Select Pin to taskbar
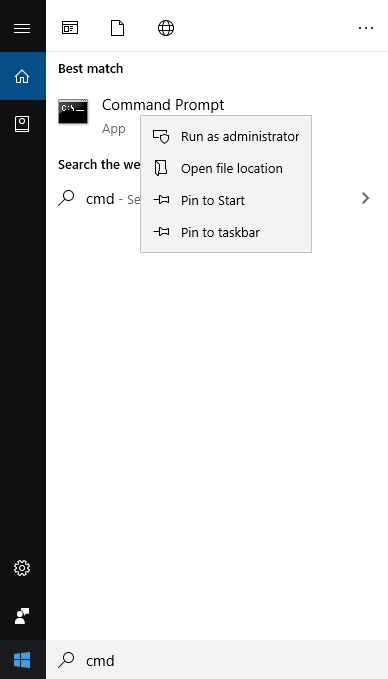The image size is (388, 679). coord(226,233)
